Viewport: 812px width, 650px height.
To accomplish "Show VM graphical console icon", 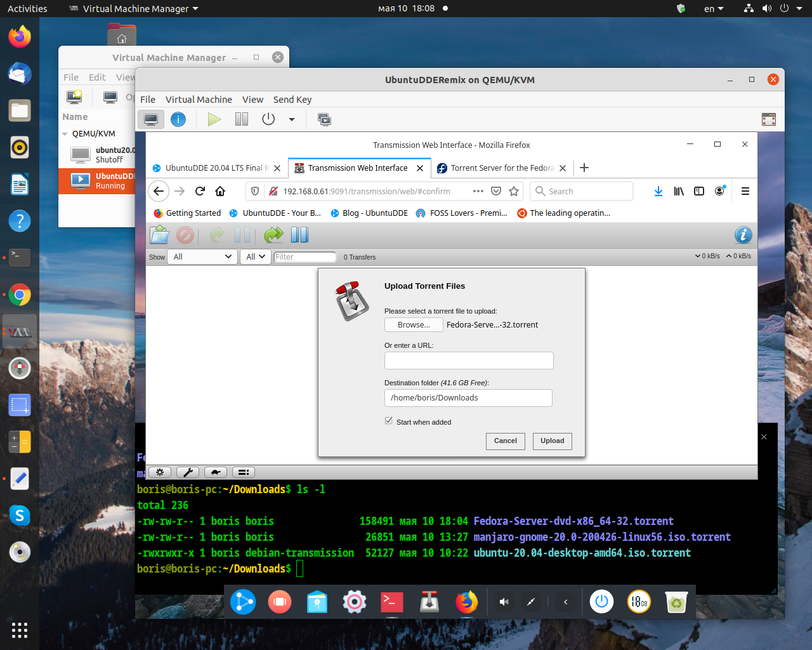I will [151, 119].
